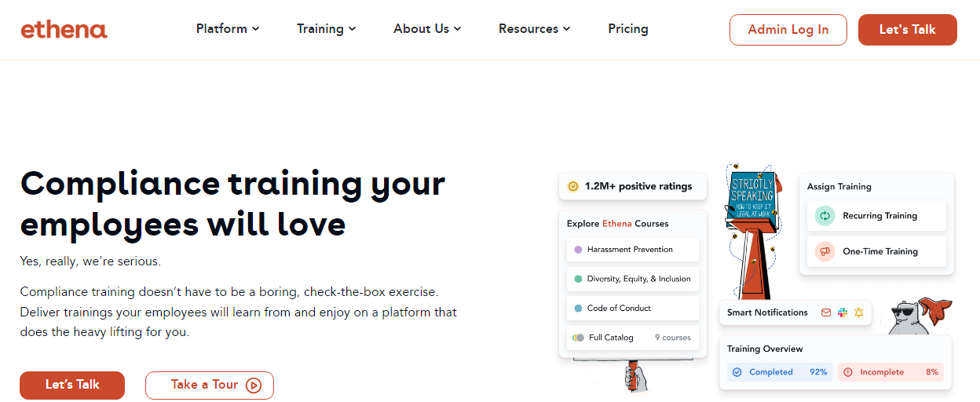Click the yellow bell notification icon
This screenshot has width=980, height=402.
point(859,312)
